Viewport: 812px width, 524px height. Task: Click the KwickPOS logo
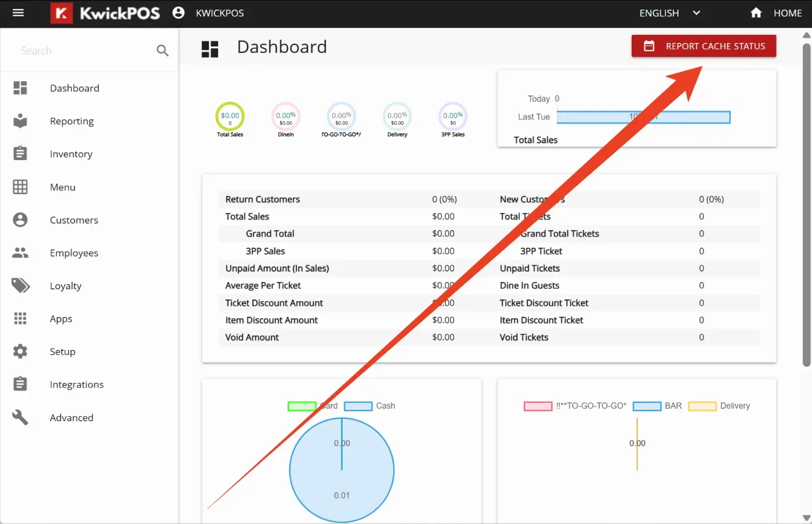(105, 13)
